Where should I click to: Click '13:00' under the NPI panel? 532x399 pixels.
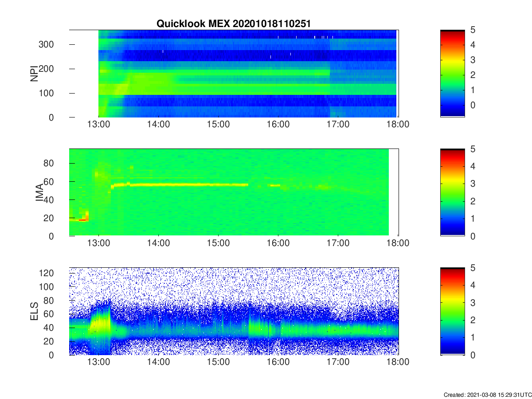click(x=98, y=125)
